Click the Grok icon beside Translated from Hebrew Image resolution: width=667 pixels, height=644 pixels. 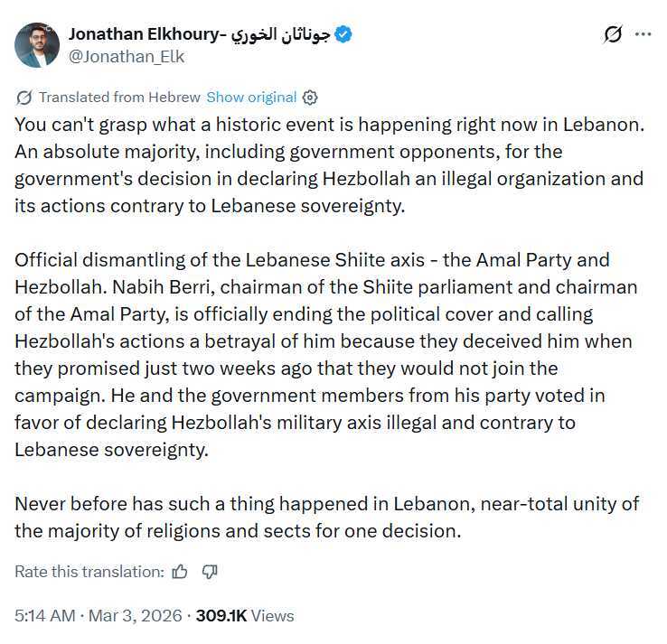[x=24, y=98]
